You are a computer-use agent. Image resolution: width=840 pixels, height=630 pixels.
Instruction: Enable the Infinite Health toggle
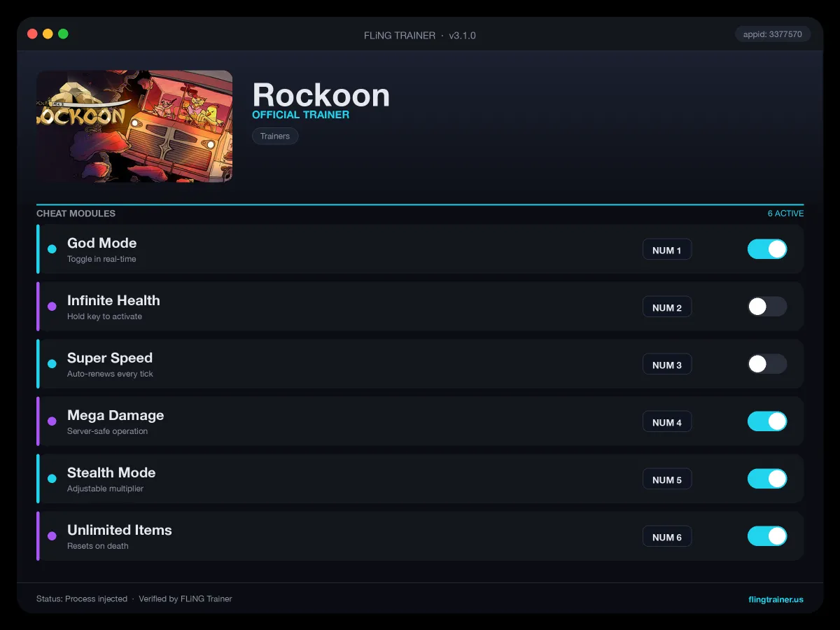(x=767, y=307)
